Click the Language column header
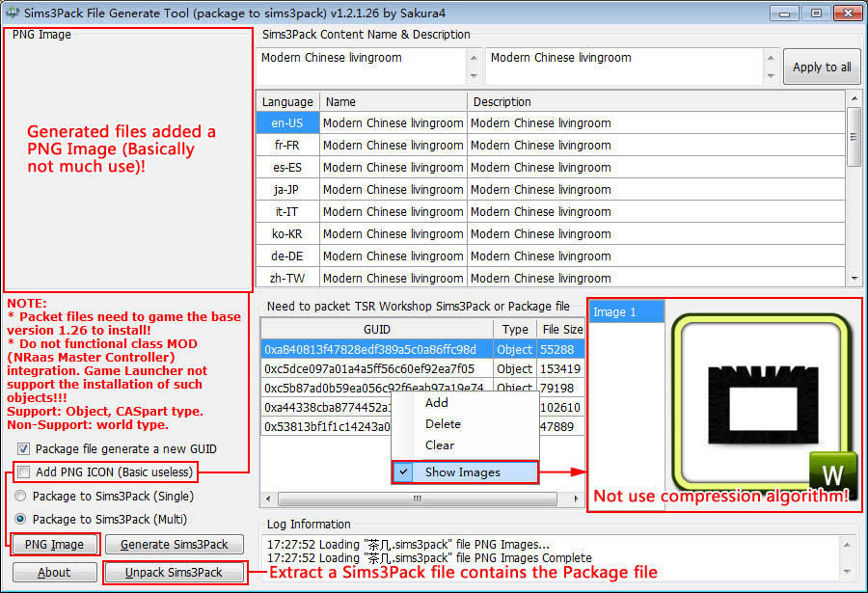Viewport: 868px width, 593px height. click(287, 102)
